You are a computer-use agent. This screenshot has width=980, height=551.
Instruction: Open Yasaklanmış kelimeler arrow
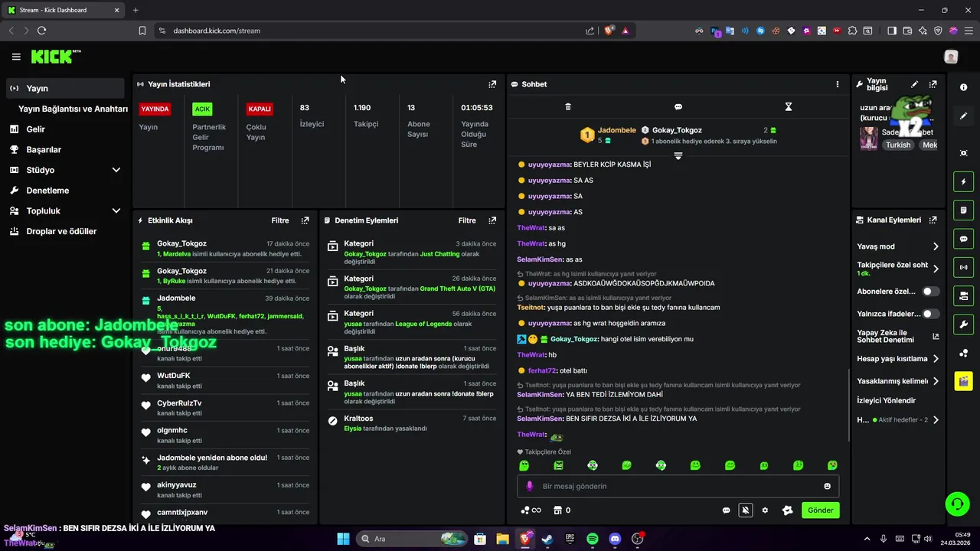936,381
